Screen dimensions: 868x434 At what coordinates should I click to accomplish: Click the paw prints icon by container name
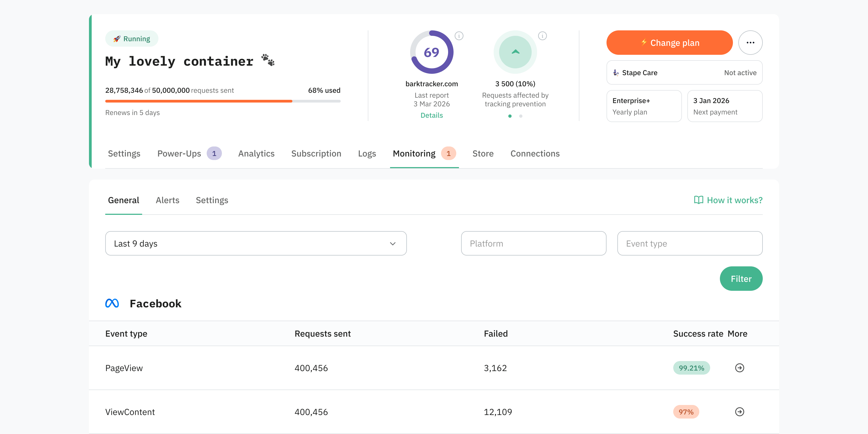(x=268, y=60)
